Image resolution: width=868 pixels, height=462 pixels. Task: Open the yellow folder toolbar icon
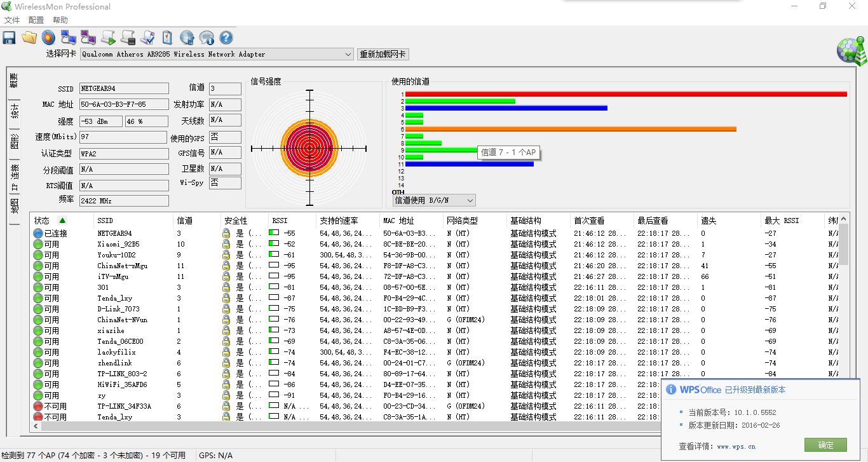[29, 37]
